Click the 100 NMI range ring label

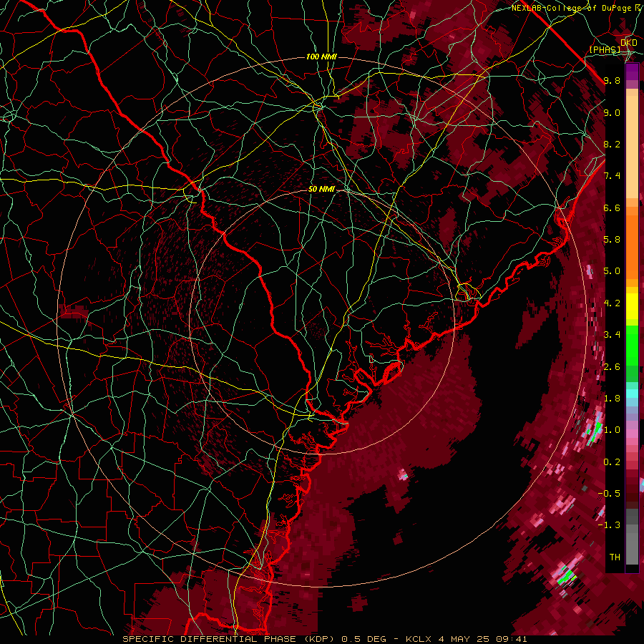(321, 57)
